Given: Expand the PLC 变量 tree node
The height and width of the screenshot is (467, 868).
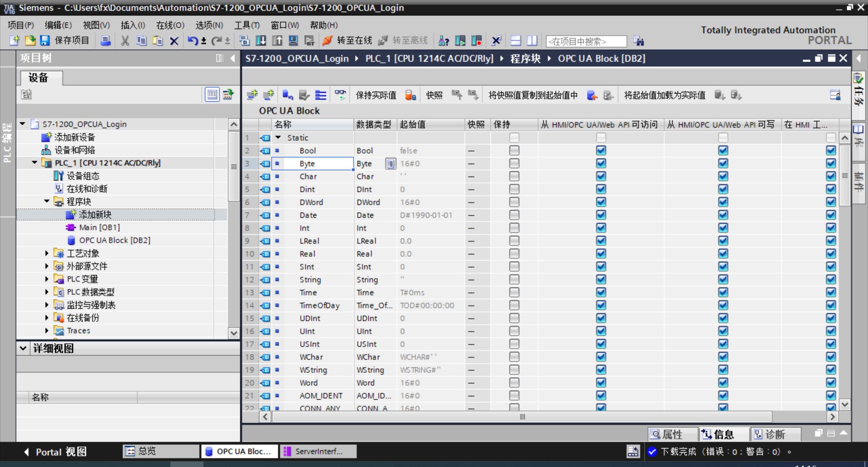Looking at the screenshot, I should point(47,279).
